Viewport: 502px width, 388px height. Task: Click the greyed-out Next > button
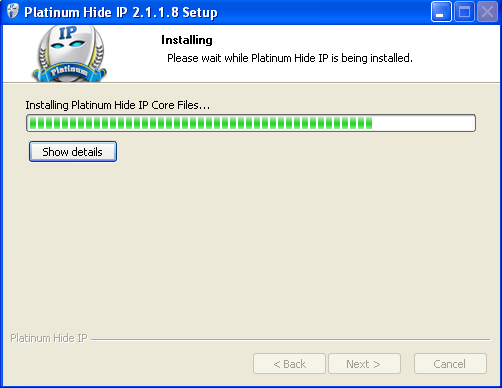tap(364, 364)
